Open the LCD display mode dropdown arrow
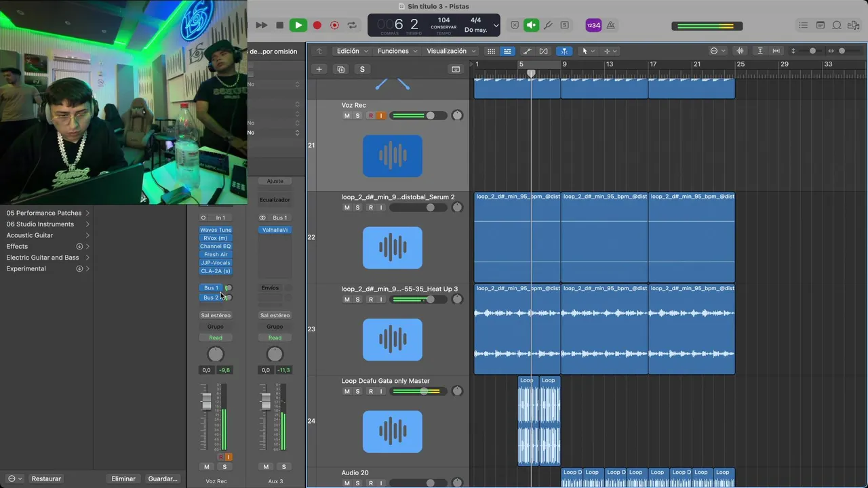This screenshot has height=488, width=868. (496, 26)
